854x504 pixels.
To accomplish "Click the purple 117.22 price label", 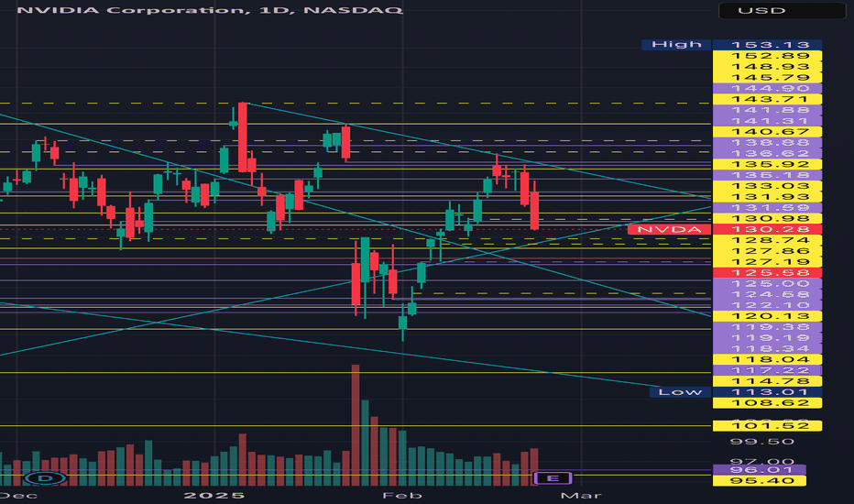I will coord(767,370).
